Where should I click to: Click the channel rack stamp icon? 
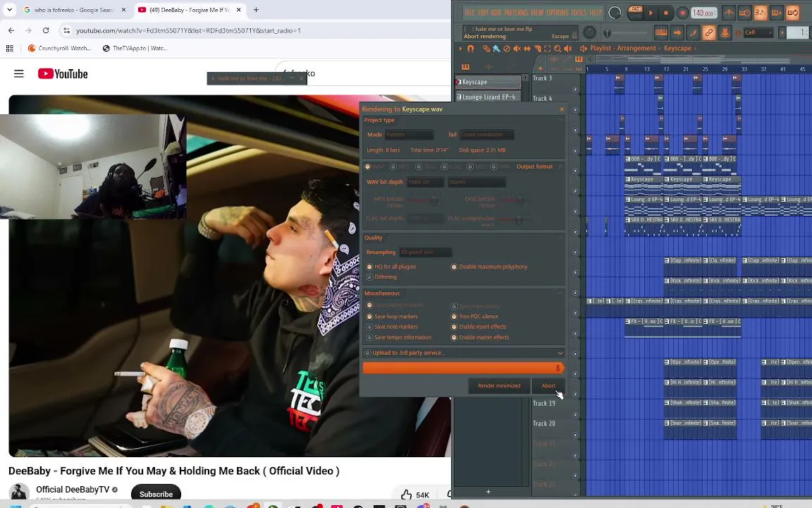tap(725, 32)
